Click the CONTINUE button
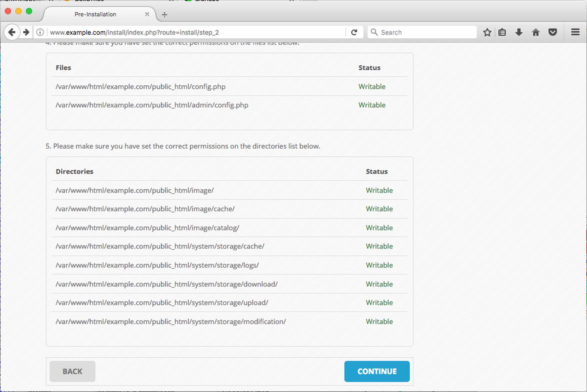The width and height of the screenshot is (587, 392). (376, 371)
